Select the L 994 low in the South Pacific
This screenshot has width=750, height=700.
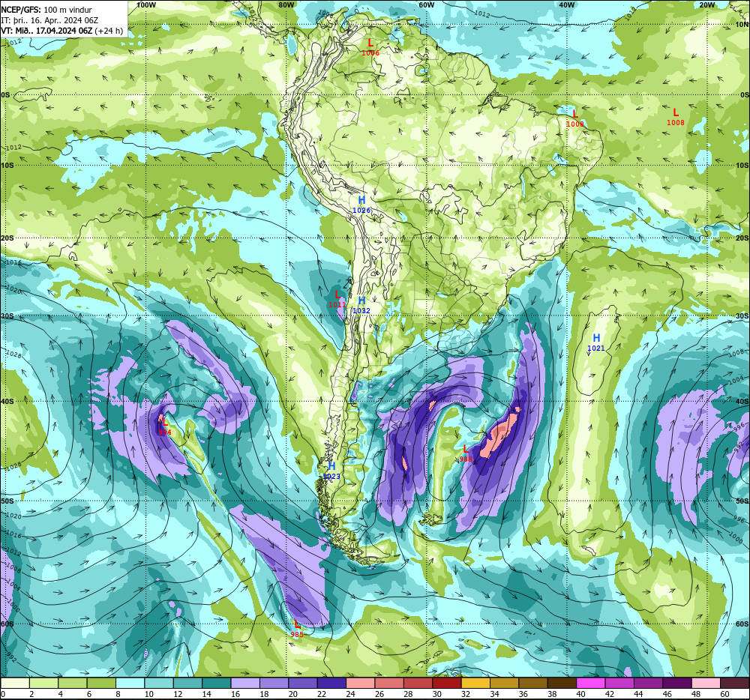coord(165,426)
